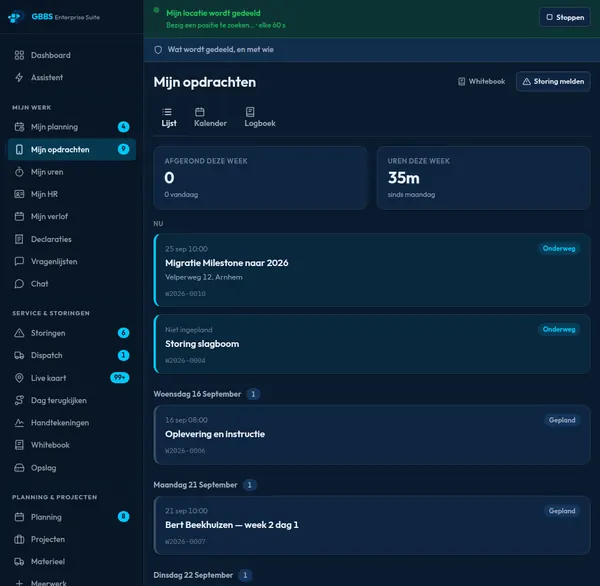This screenshot has height=586, width=600.
Task: Click Maandag 21 September header
Action: (x=195, y=485)
